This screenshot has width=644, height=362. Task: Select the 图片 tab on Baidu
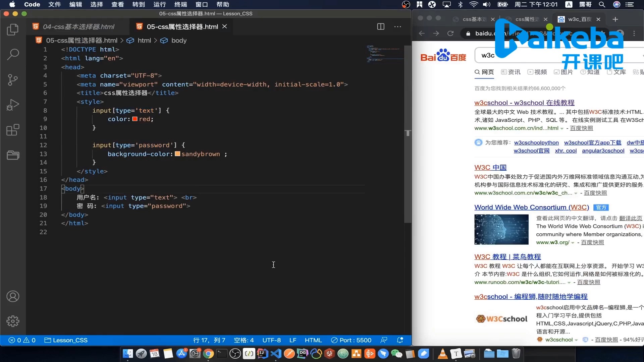[563, 72]
